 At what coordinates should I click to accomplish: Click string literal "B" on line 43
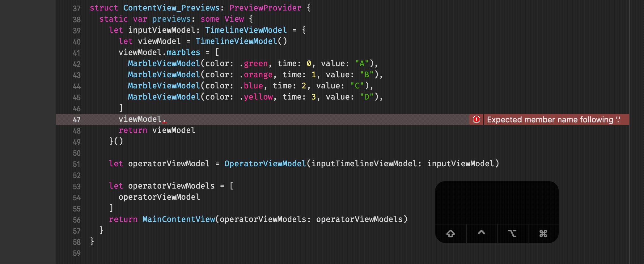[366, 75]
